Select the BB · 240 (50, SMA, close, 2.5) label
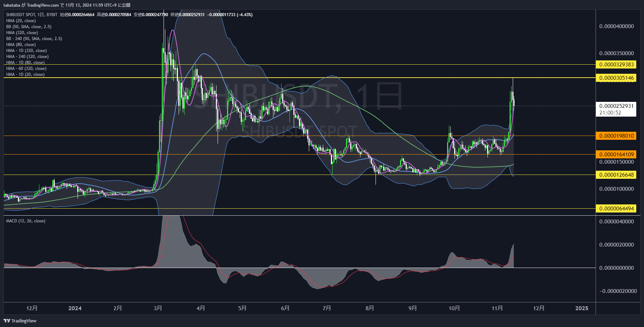This screenshot has height=327, width=644. 34,39
